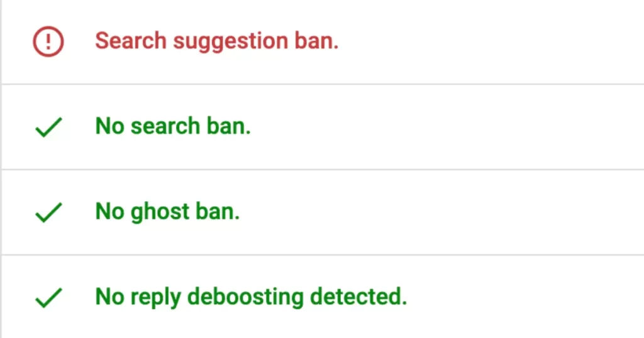Screen dimensions: 644x338
Task: Click the green checkmark beside No search ban
Action: pos(48,128)
